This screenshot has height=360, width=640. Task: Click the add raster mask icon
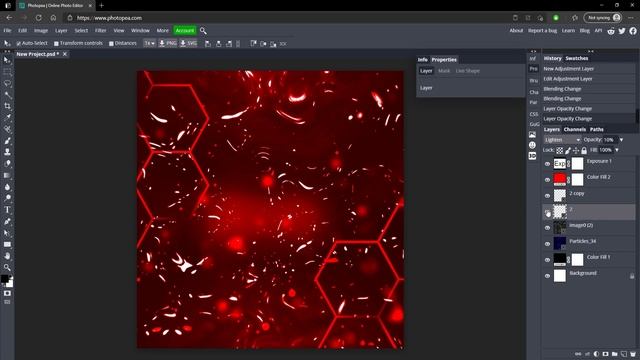point(606,354)
